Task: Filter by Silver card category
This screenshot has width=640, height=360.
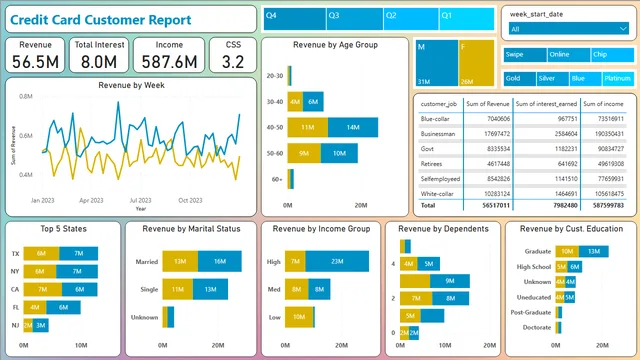Action: click(x=553, y=79)
